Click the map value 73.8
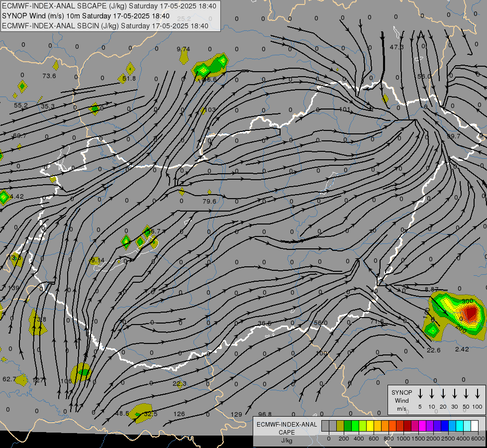The height and width of the screenshot is (448, 487). pyautogui.click(x=40, y=319)
